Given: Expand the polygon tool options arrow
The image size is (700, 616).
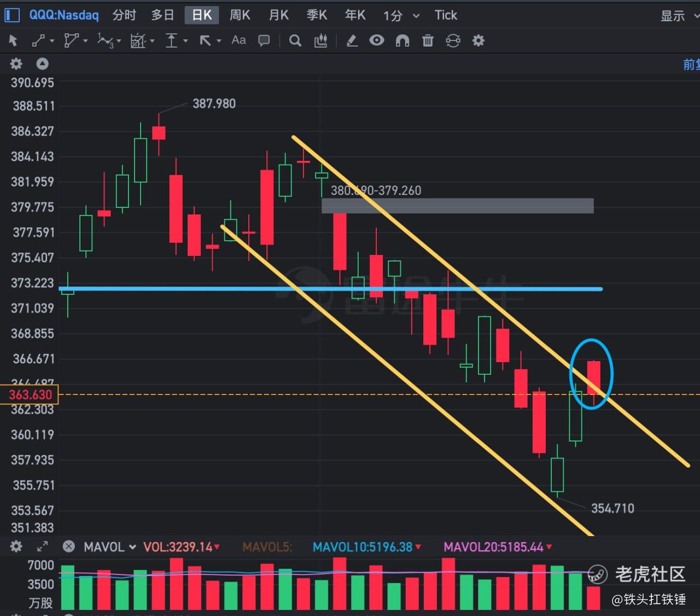Looking at the screenshot, I should click(x=85, y=41).
